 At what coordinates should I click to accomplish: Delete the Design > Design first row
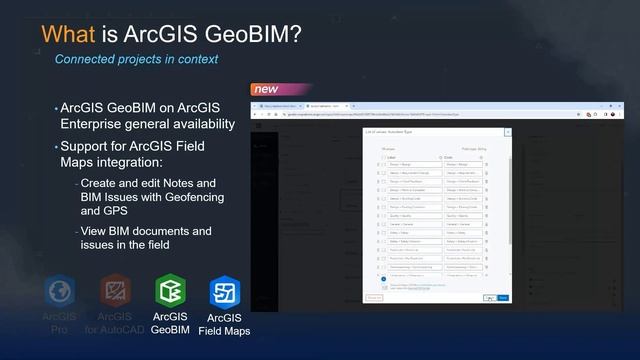click(x=487, y=164)
